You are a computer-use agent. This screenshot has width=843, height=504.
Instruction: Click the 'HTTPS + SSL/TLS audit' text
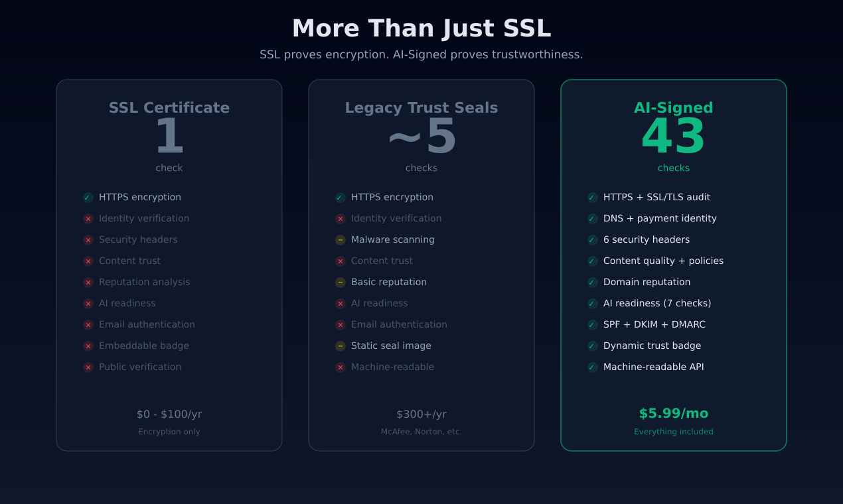(656, 198)
